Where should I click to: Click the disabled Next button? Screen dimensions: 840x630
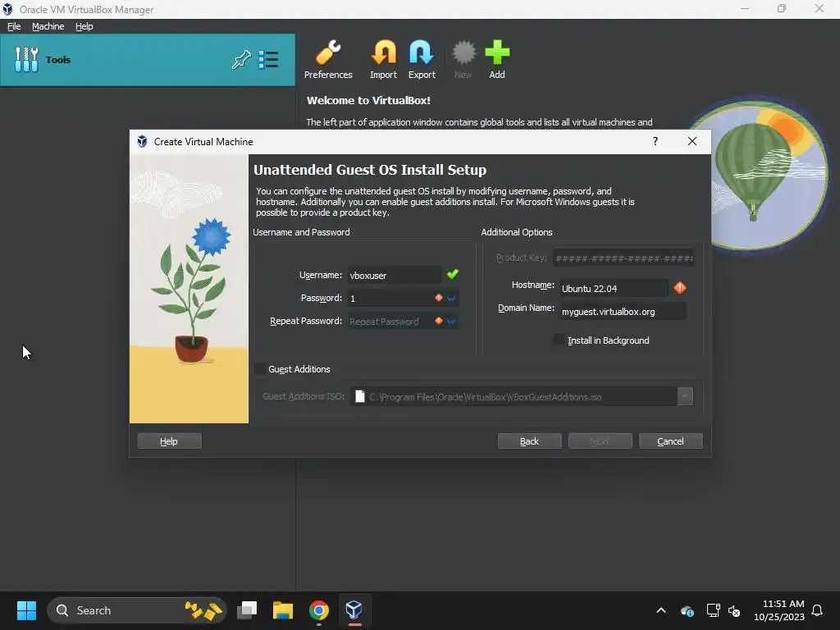(x=600, y=441)
